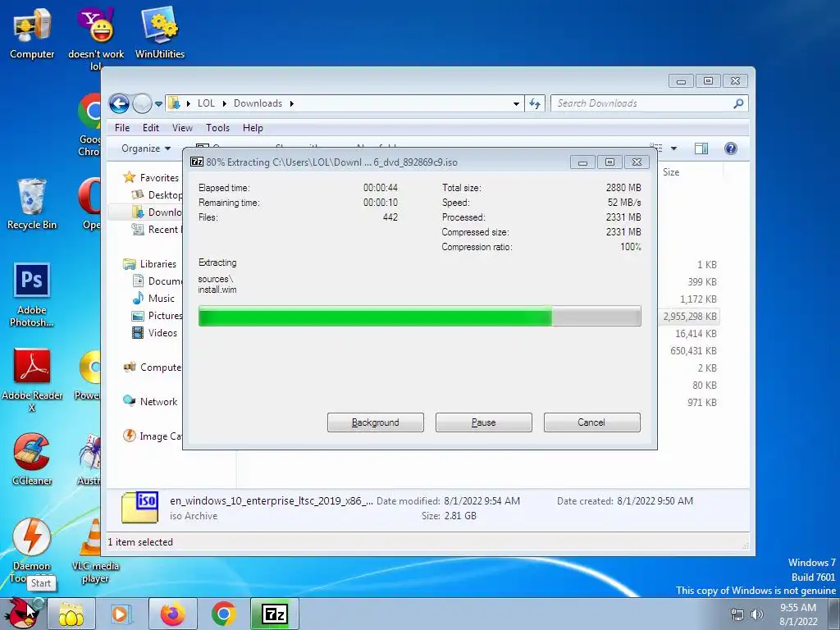Open the Organize dropdown menu

pyautogui.click(x=146, y=148)
